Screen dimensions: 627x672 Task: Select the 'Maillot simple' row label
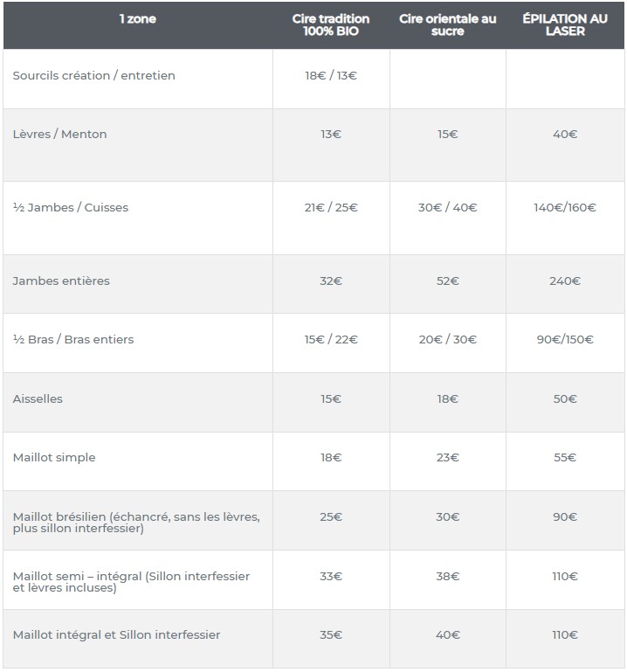tap(54, 458)
